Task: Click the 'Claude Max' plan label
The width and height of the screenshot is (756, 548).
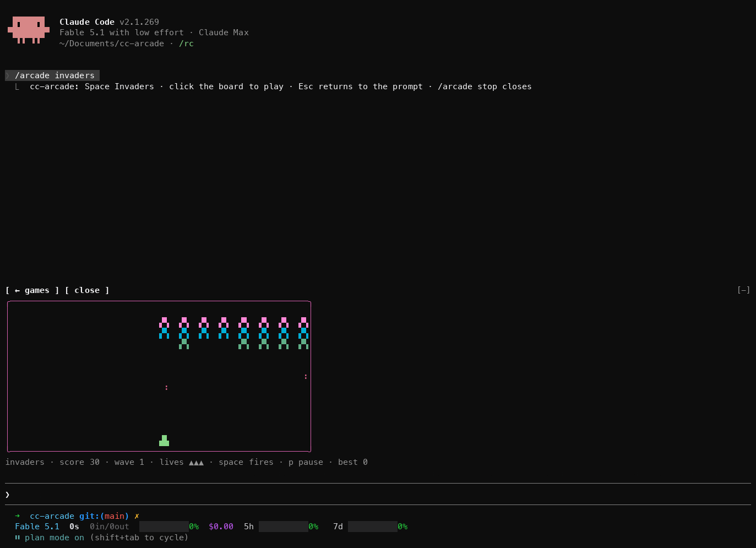Action: 224,32
